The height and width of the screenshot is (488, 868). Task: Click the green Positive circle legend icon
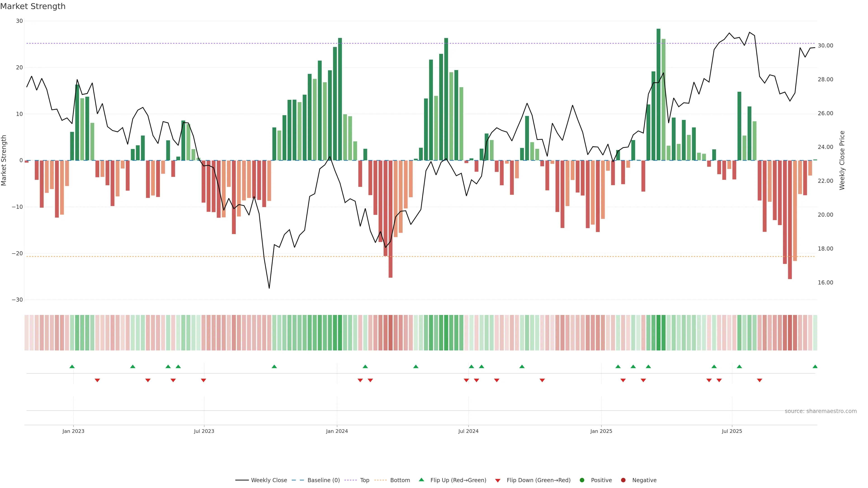(582, 480)
